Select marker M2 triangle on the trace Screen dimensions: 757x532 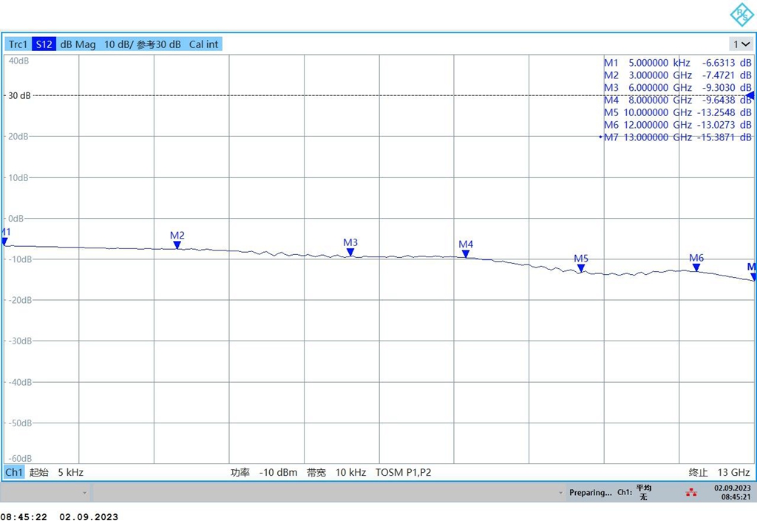[x=177, y=245]
